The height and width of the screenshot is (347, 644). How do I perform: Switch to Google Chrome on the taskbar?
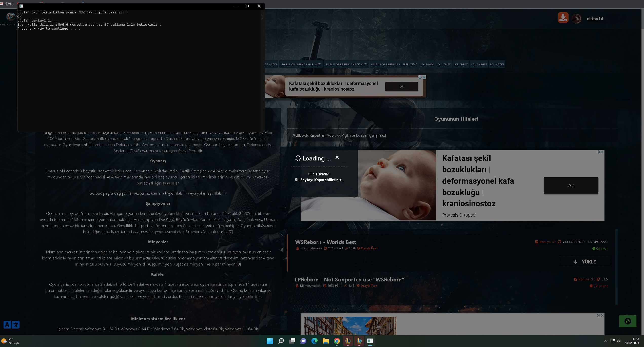pyautogui.click(x=337, y=341)
